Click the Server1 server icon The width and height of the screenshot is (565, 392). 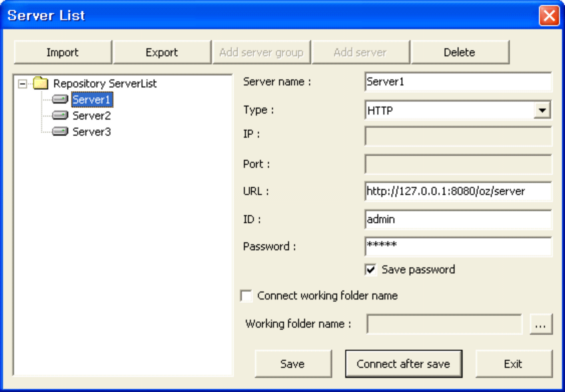pyautogui.click(x=60, y=99)
